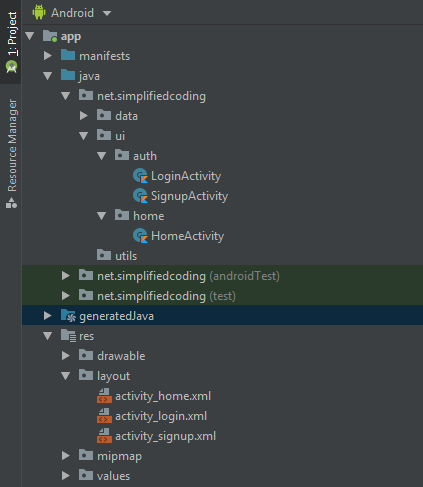Click the home package folder icon
Viewport: 423px width, 487px height.
tap(122, 215)
